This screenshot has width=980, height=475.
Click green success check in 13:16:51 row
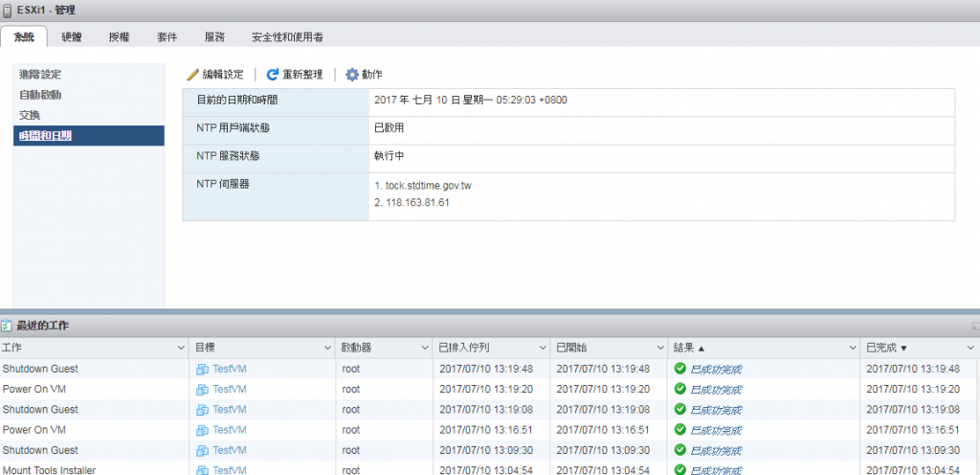click(x=680, y=429)
